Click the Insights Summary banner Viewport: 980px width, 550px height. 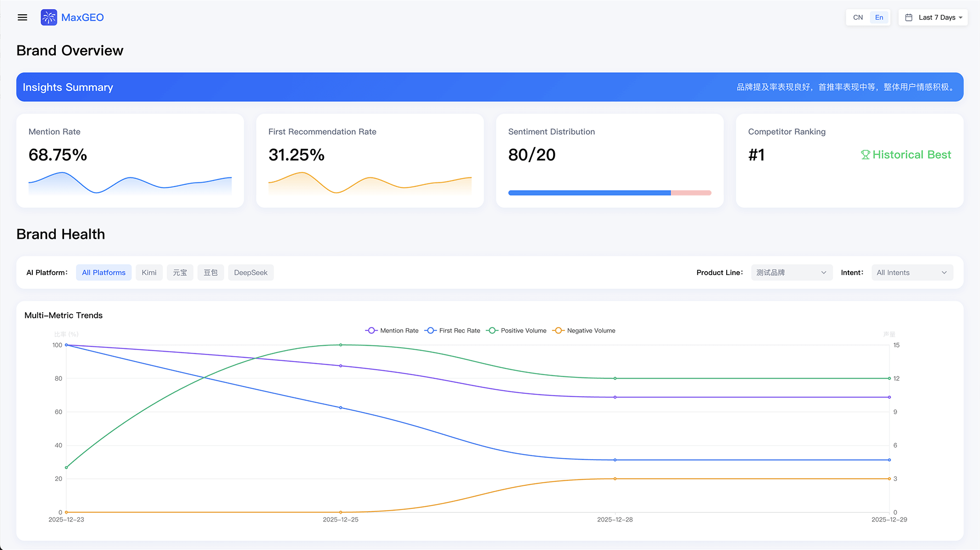coord(489,87)
